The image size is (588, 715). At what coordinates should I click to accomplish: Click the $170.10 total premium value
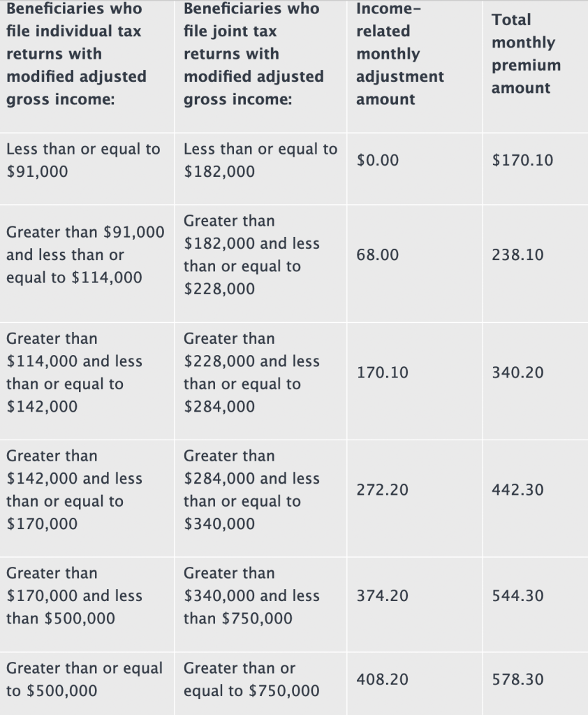[x=522, y=161]
